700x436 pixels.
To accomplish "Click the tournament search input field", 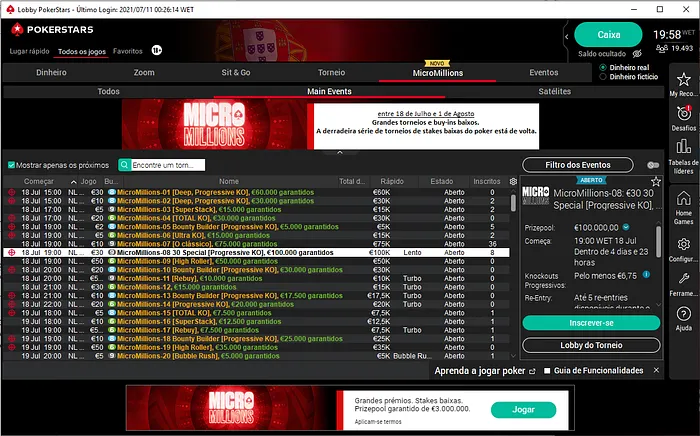I will click(168, 165).
